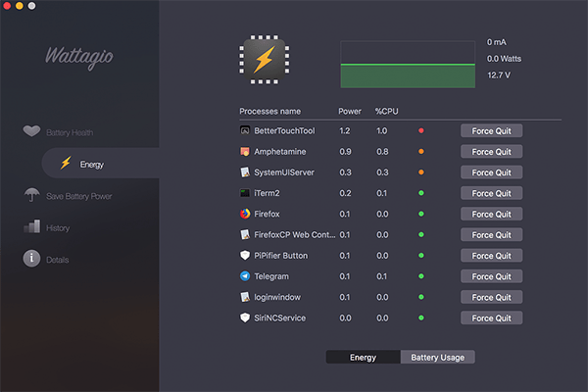Open Battery Health heart icon
This screenshot has height=392, width=588.
tap(31, 131)
